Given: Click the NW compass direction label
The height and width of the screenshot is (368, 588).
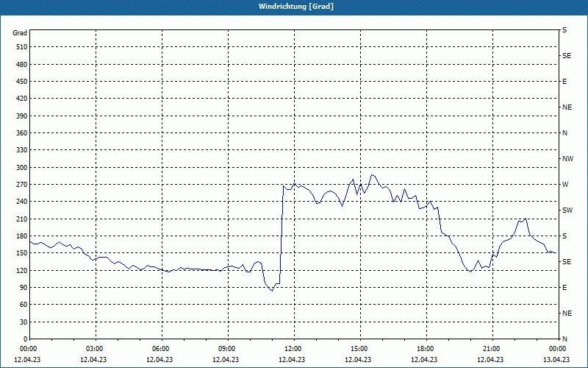Looking at the screenshot, I should (x=567, y=159).
